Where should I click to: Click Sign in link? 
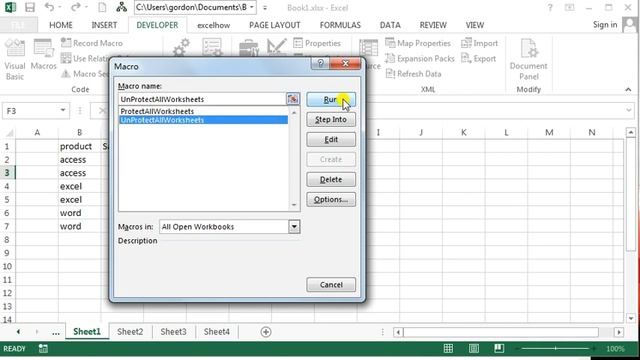pyautogui.click(x=605, y=25)
